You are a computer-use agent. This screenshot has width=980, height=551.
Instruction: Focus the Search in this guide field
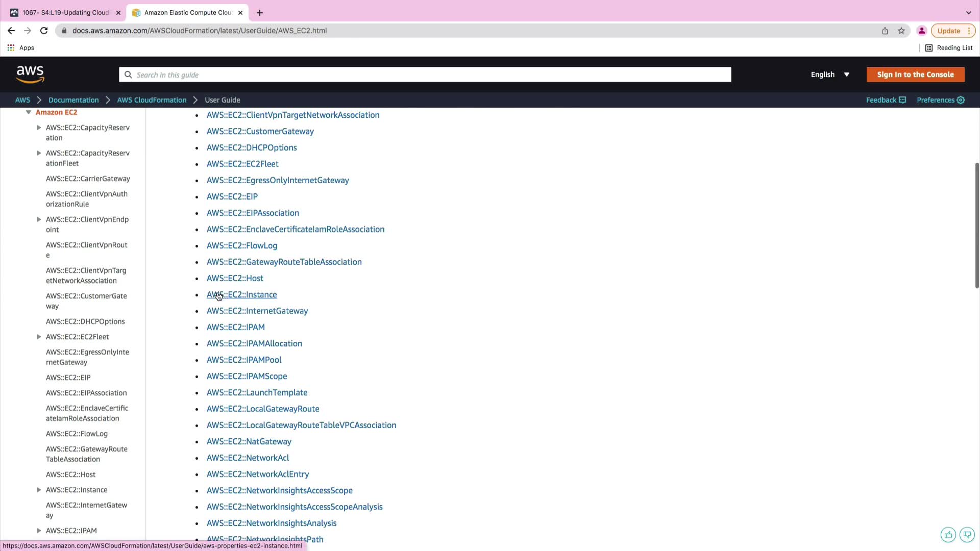pos(425,74)
